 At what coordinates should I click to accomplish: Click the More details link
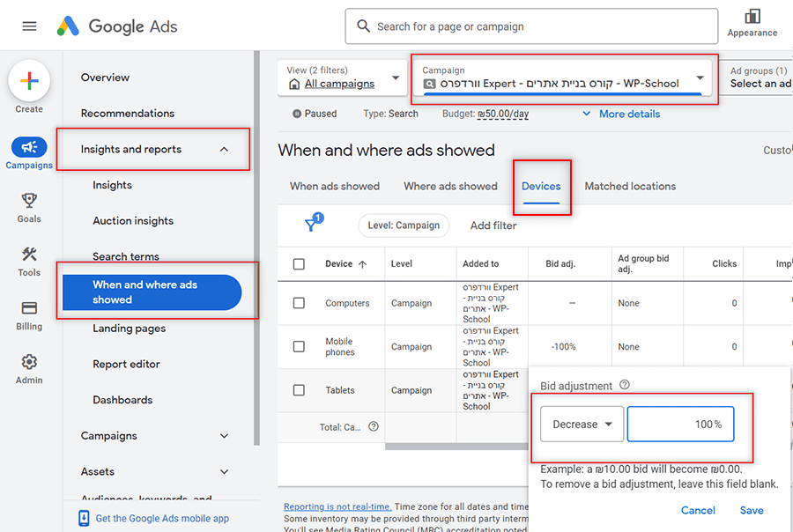pos(629,114)
